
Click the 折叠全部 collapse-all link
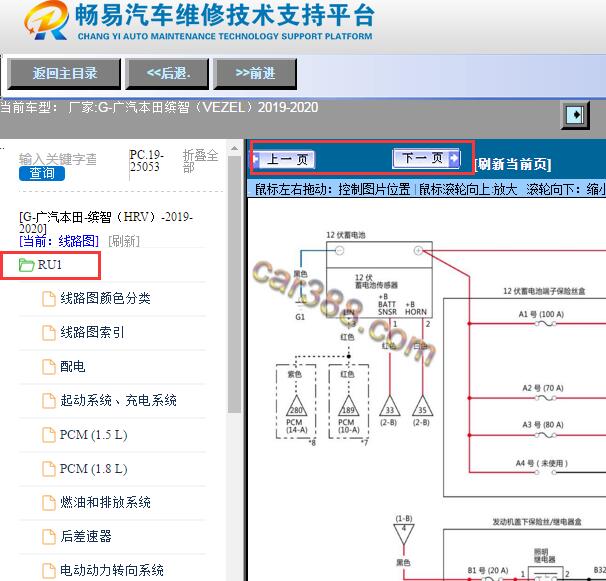coord(200,161)
